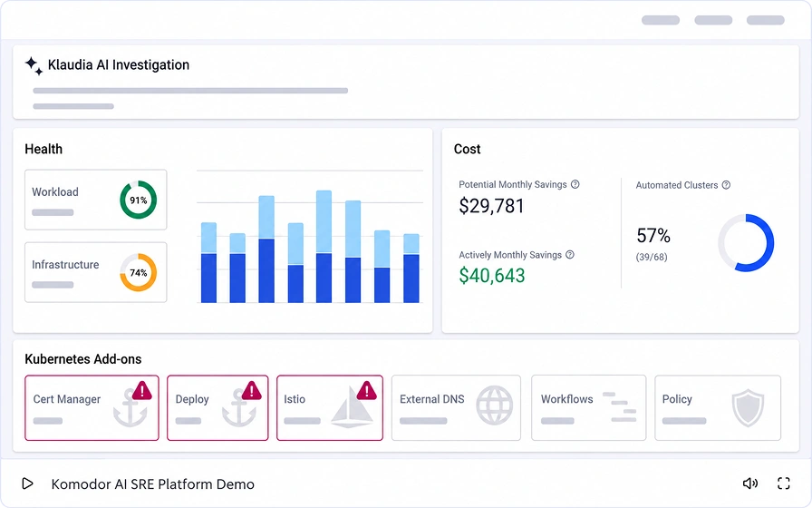Click the External DNS globe icon
Viewport: 812px width, 508px height.
pyautogui.click(x=495, y=405)
